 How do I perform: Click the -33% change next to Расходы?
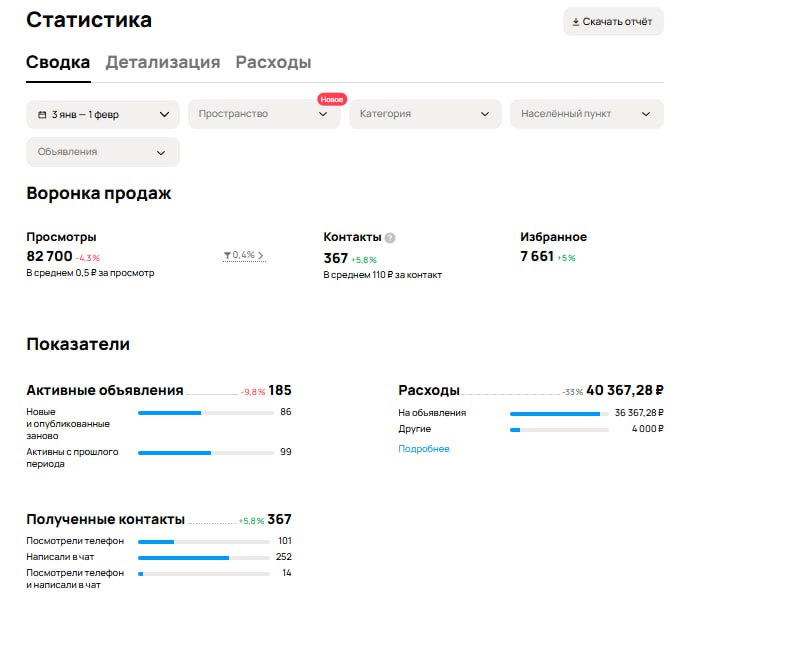click(572, 392)
